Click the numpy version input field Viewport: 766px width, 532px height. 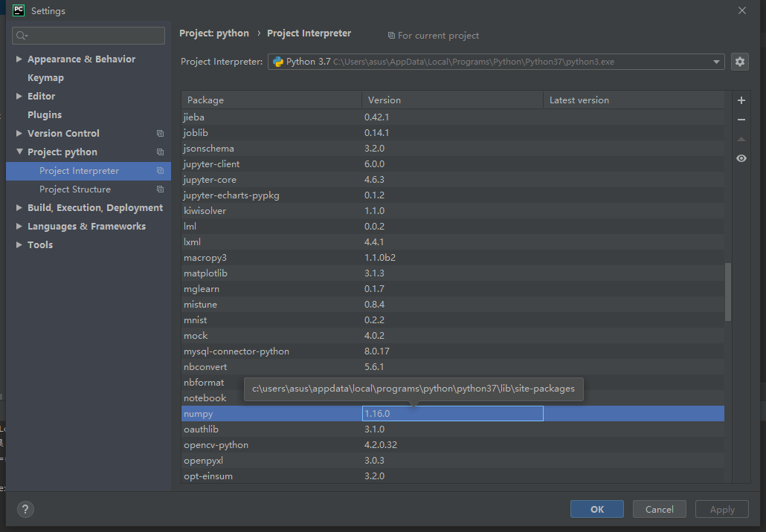(452, 413)
